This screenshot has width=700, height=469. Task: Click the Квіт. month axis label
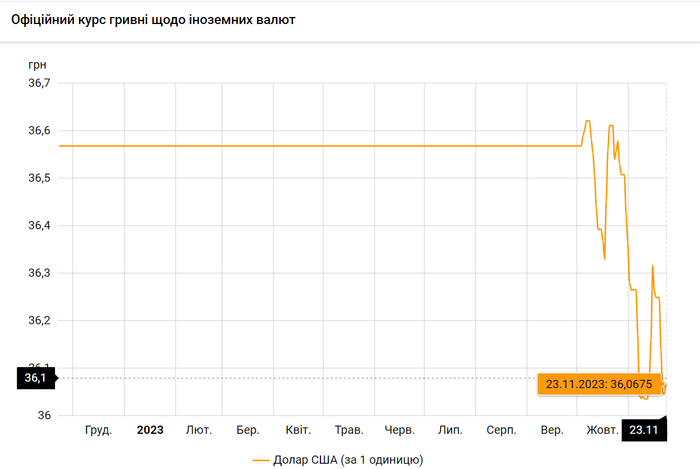pos(298,430)
